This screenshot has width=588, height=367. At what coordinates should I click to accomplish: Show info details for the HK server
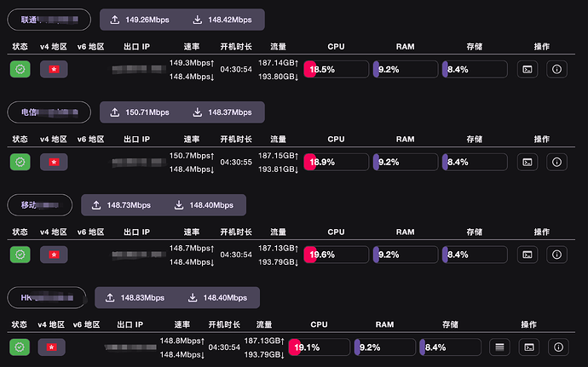558,347
